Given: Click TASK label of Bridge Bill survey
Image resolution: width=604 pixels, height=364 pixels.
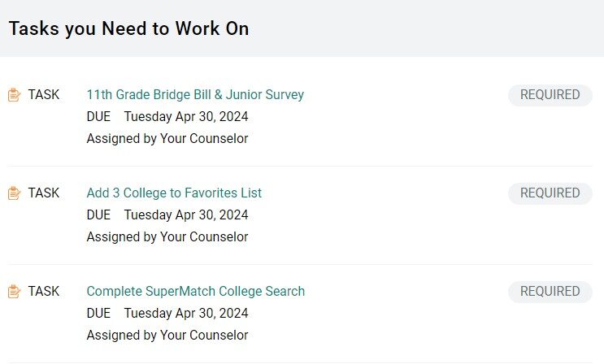Looking at the screenshot, I should (44, 95).
